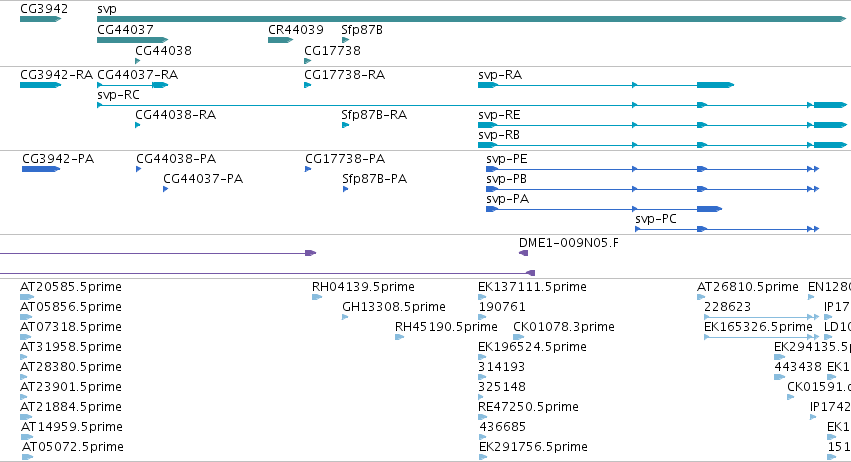Select the svp-PB protein label
Image resolution: width=851 pixels, height=462 pixels.
pos(506,179)
